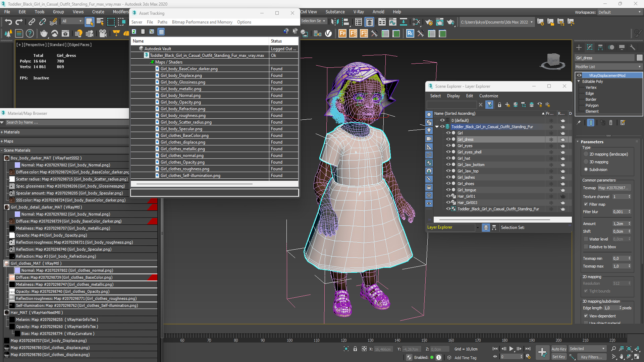Switch Asset Tracking to table view
This screenshot has width=644, height=362.
click(161, 32)
